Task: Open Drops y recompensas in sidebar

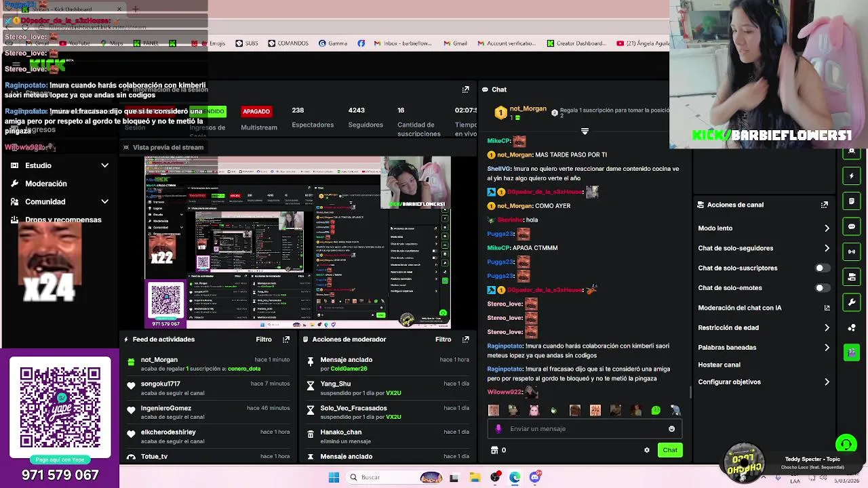Action: (x=63, y=220)
